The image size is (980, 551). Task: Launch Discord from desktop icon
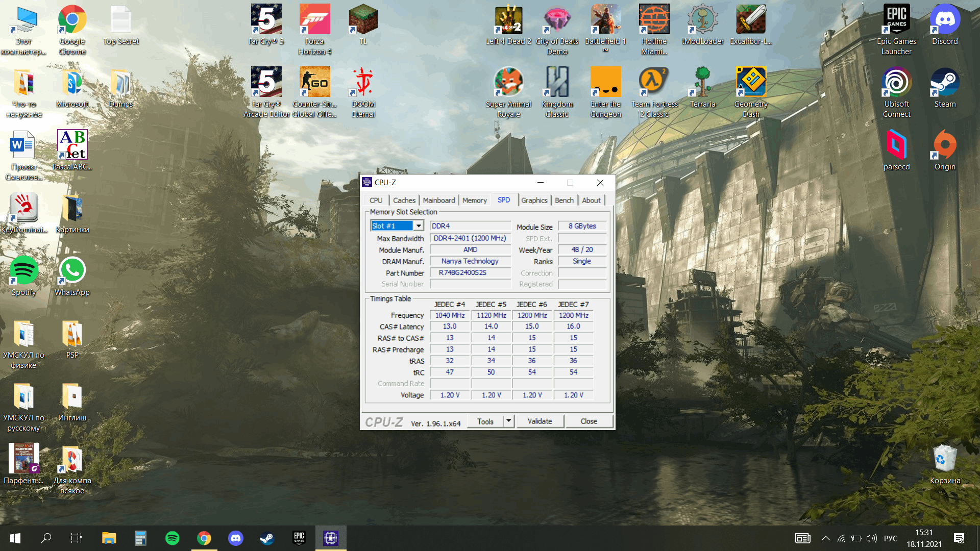(x=945, y=24)
